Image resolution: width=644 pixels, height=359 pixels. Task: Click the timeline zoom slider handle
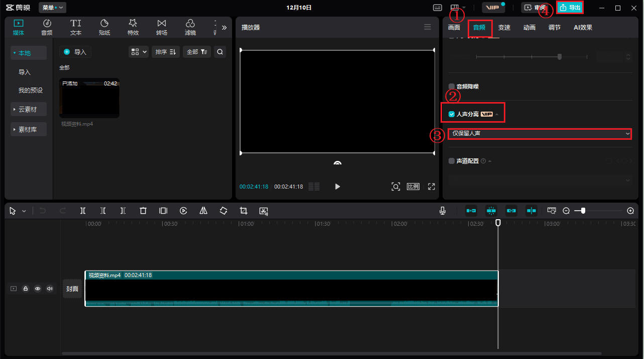pyautogui.click(x=583, y=211)
